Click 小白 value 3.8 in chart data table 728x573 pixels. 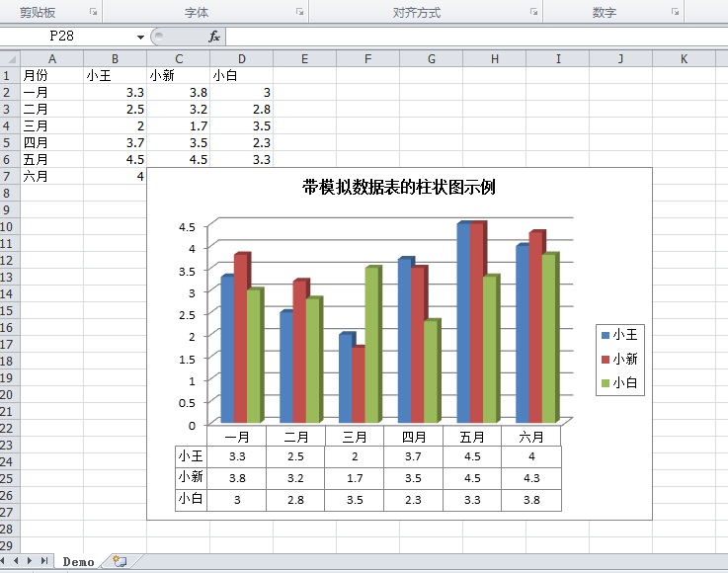point(531,500)
